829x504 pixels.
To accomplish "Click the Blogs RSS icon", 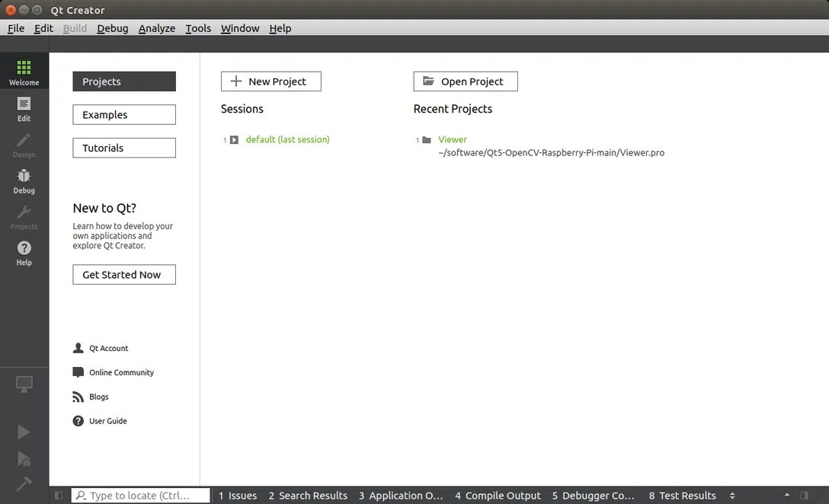I will (78, 396).
